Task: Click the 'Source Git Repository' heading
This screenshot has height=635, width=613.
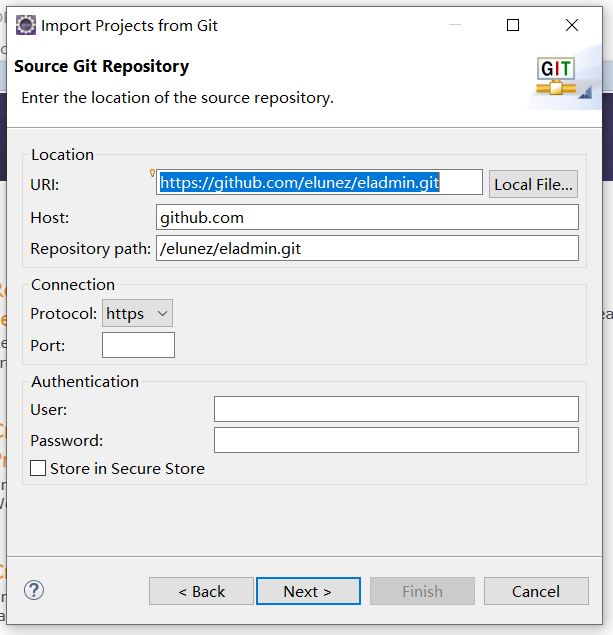Action: (102, 66)
